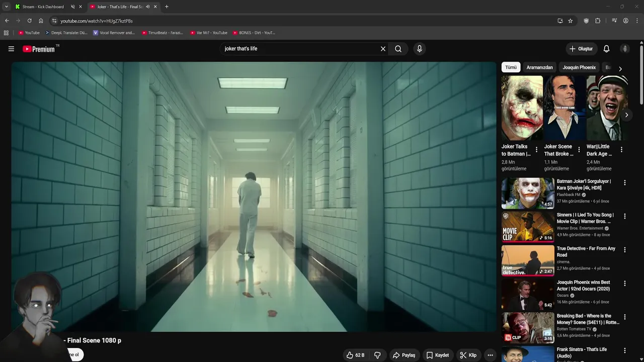Advance shorts shelf with next arrow
This screenshot has height=362, width=644.
[x=626, y=115]
